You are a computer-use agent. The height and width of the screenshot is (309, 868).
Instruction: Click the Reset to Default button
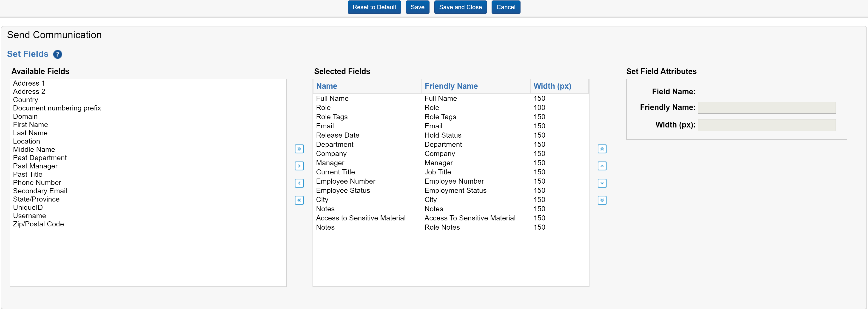(x=374, y=7)
